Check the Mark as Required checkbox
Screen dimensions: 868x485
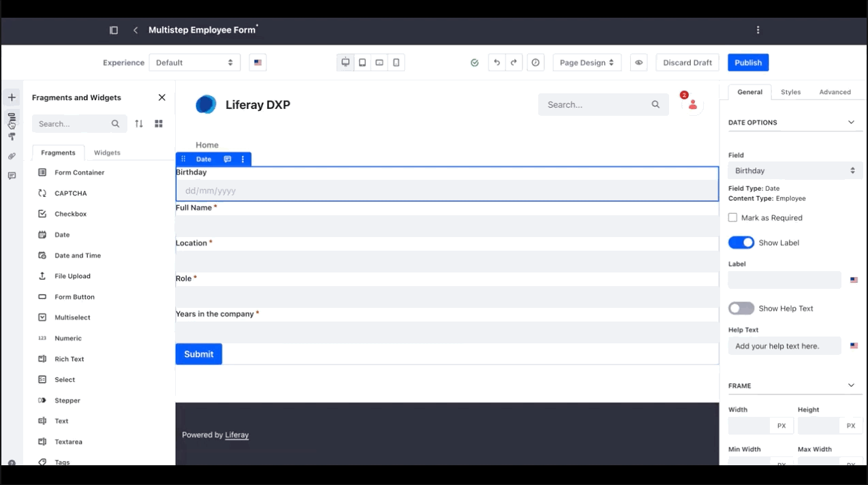(733, 218)
